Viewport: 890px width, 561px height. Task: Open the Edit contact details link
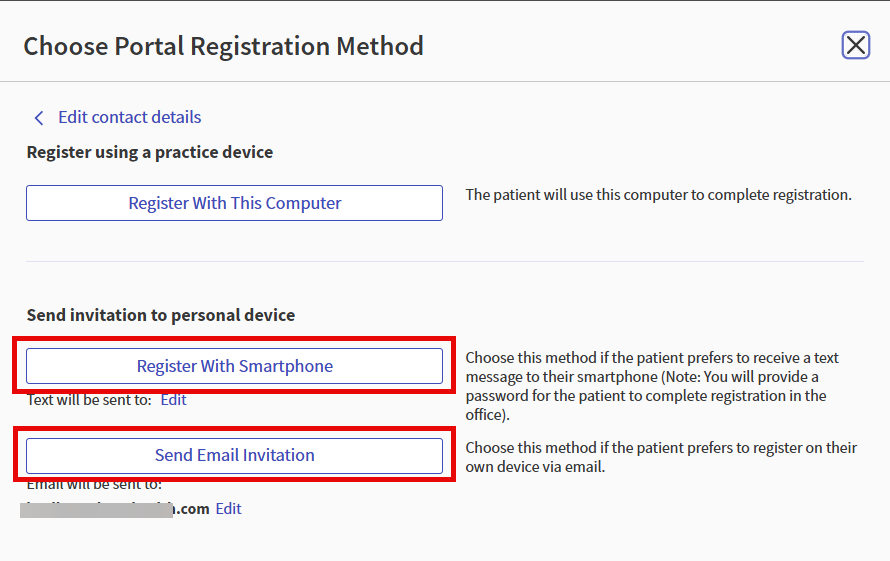129,117
